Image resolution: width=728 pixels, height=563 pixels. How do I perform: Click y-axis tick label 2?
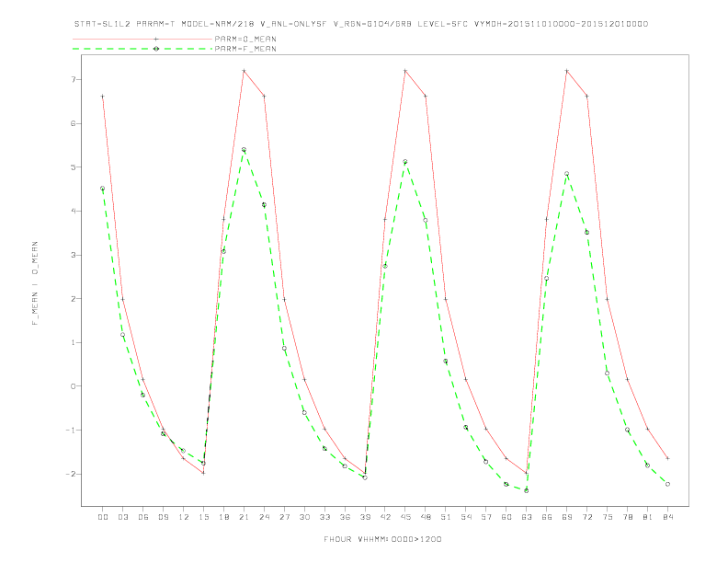click(74, 299)
